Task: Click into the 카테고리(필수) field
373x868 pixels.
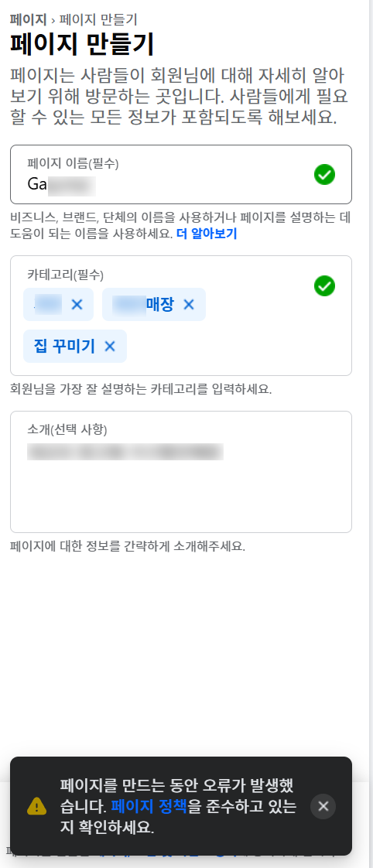Action: (x=181, y=316)
